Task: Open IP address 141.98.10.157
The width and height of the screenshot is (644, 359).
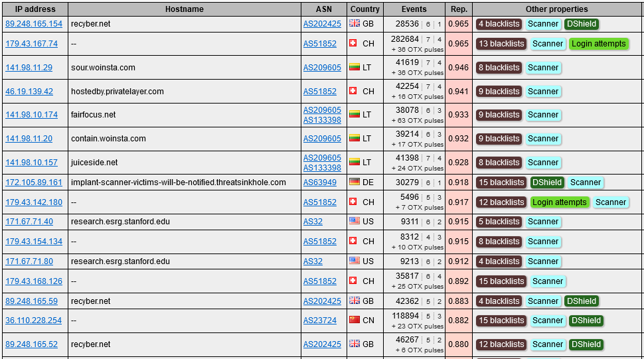Action: pyautogui.click(x=31, y=162)
